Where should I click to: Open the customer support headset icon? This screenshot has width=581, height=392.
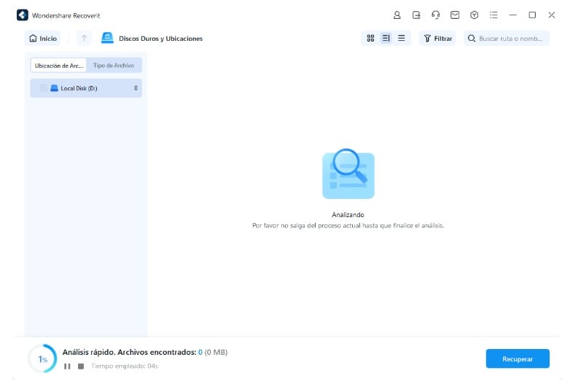(x=435, y=15)
